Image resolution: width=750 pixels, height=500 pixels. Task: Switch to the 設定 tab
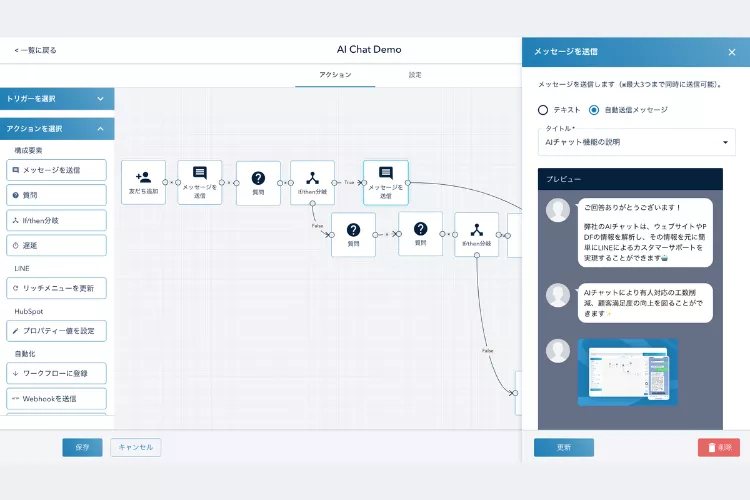[x=415, y=75]
